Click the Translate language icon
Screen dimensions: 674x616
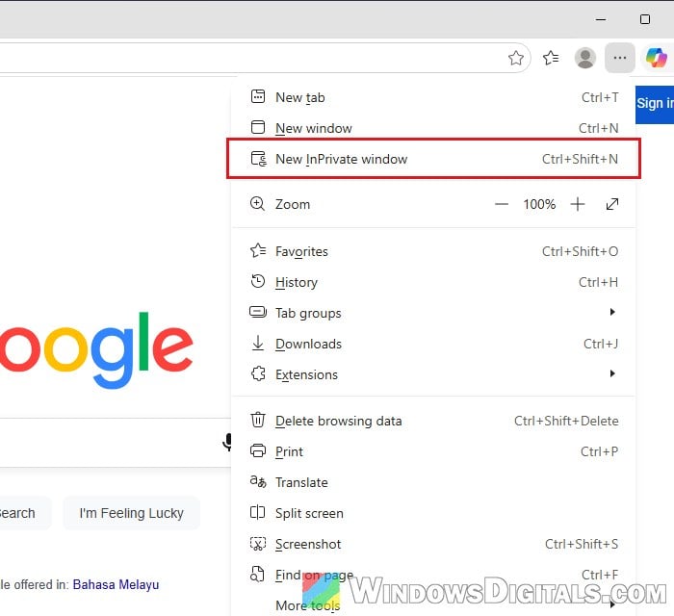pos(258,481)
